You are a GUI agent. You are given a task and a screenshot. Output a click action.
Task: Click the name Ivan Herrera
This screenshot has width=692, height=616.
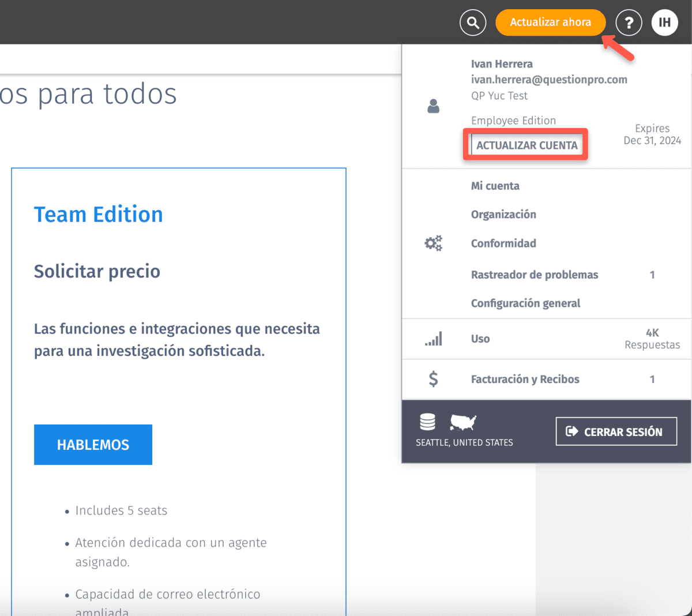(502, 64)
